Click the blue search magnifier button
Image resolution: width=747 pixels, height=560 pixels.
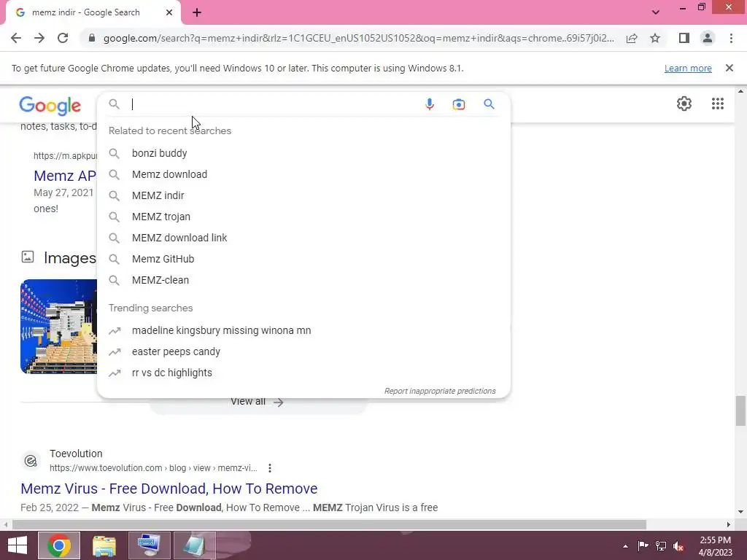pos(489,104)
